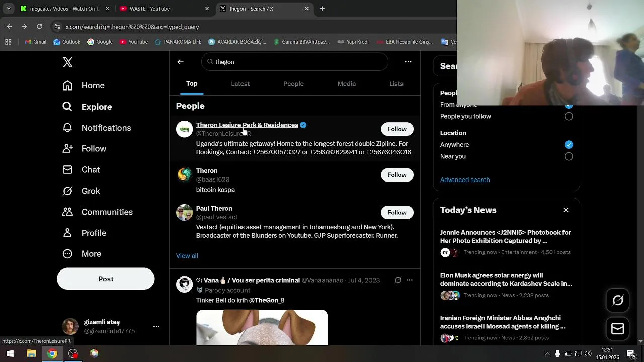Switch to the WASTE - YouTube browser tab
644x362 pixels.
pyautogui.click(x=164, y=9)
